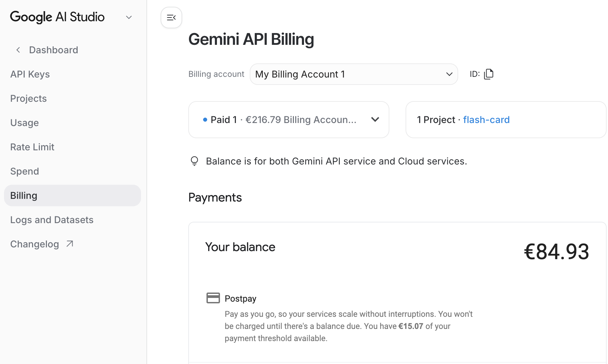The image size is (608, 364).
Task: Open the Google AI Studio app switcher chevron
Action: click(x=128, y=17)
